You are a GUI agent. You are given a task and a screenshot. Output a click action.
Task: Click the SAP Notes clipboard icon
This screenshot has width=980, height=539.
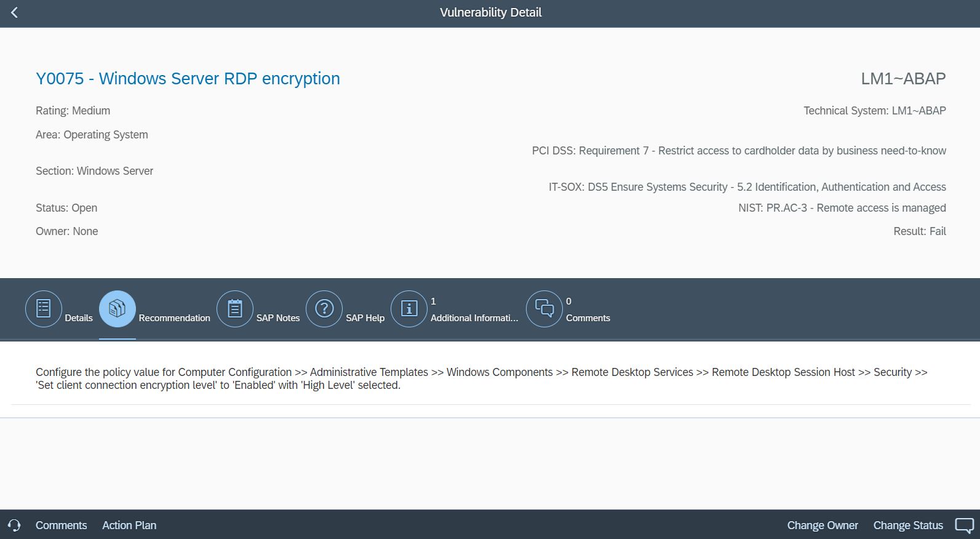(234, 308)
